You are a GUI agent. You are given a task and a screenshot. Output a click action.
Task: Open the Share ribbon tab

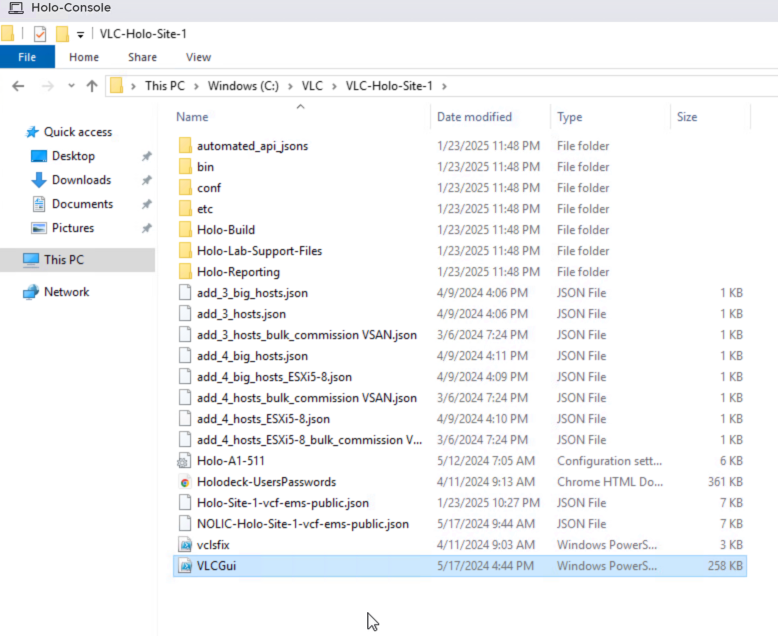click(142, 57)
